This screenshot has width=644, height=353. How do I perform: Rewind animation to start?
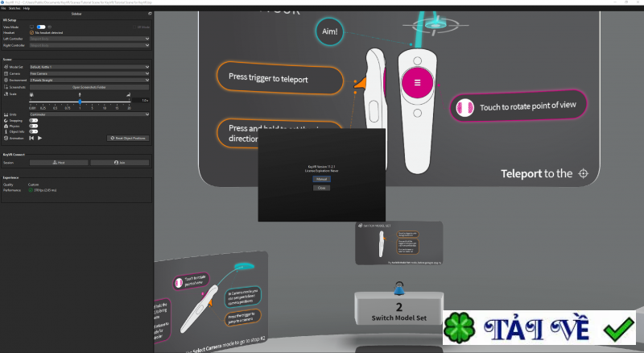coord(31,139)
